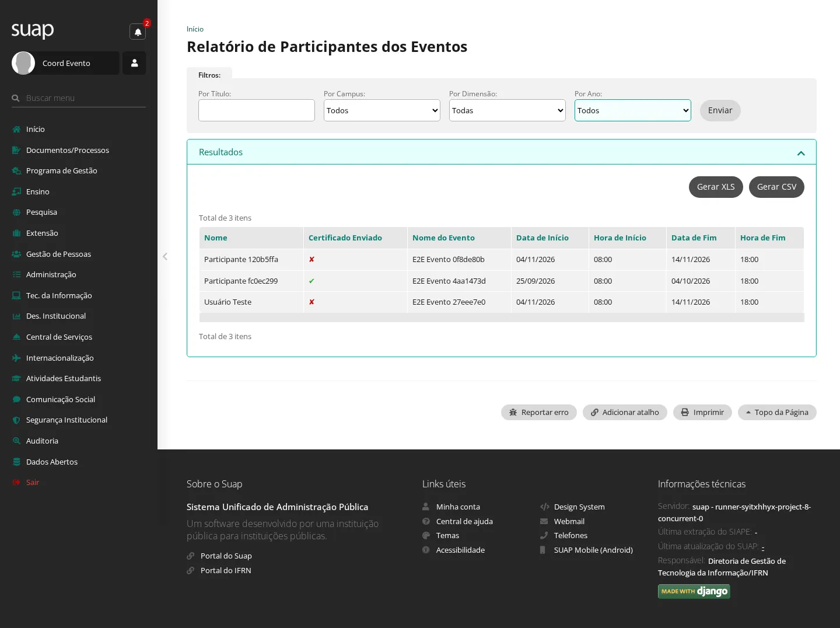Click the Programa de Gestão sidebar icon
This screenshot has width=840, height=628.
[x=16, y=171]
